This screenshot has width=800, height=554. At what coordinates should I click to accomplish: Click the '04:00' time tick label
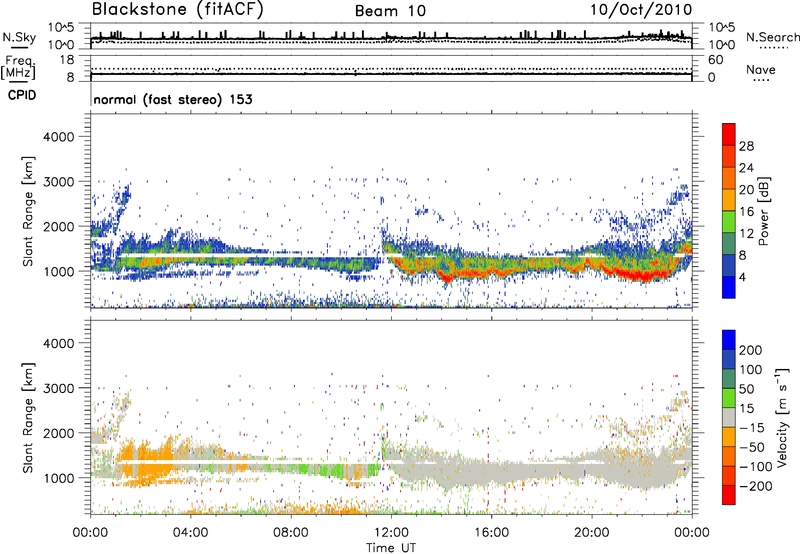[x=190, y=533]
